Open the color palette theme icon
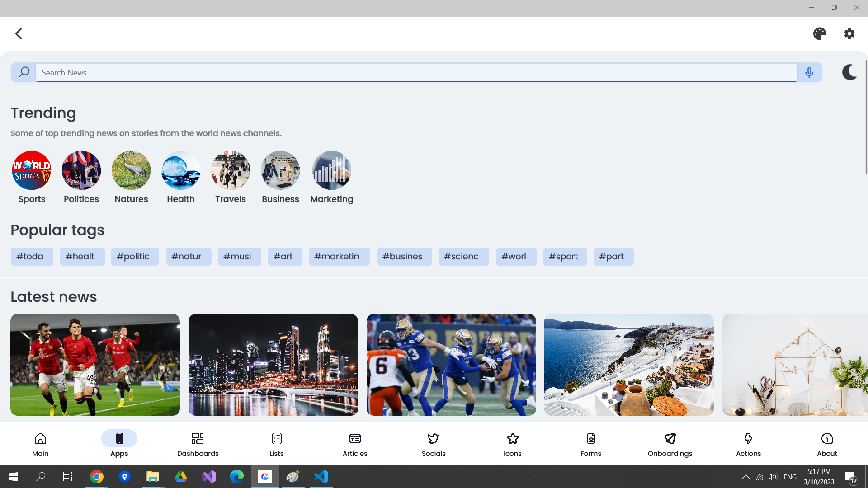The height and width of the screenshot is (488, 868). (x=819, y=34)
